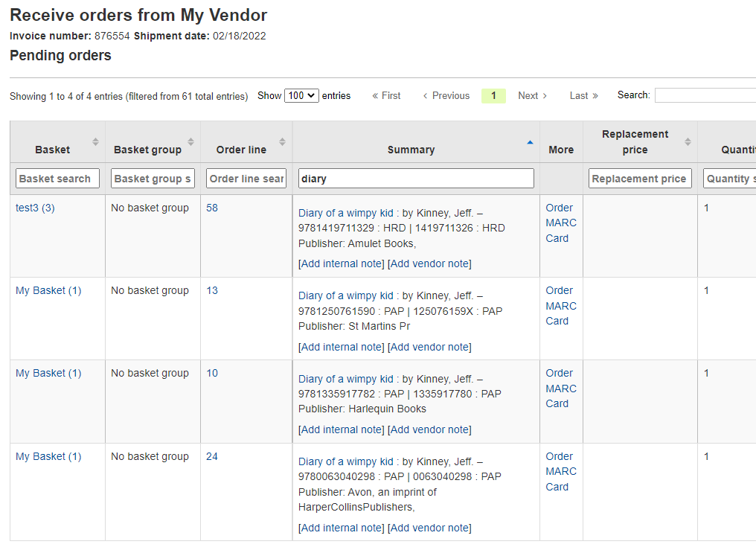Sort by Replacement price column arrows

688,141
